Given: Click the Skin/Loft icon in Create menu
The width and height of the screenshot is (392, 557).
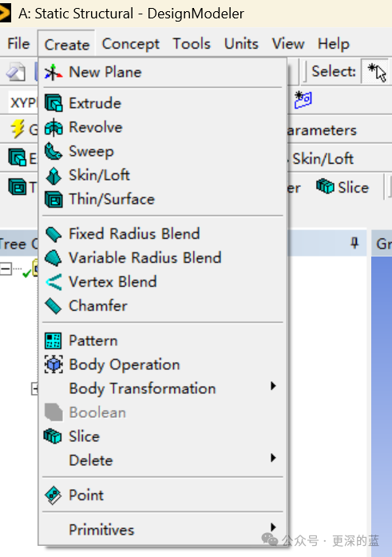Looking at the screenshot, I should point(53,176).
